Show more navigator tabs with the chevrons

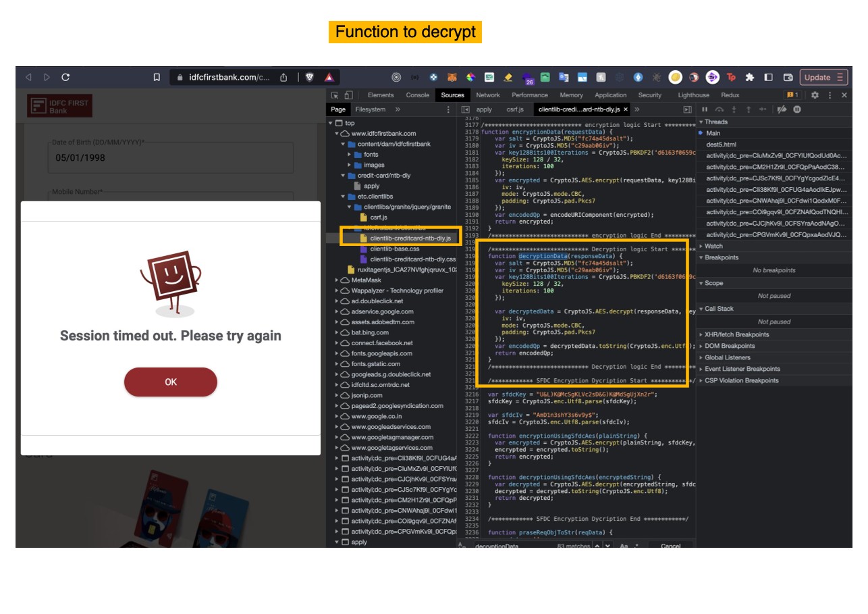pos(398,109)
